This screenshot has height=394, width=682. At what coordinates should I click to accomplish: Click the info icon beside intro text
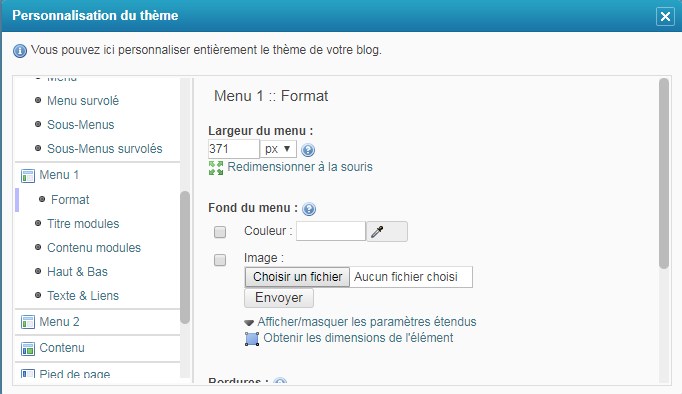coord(20,51)
